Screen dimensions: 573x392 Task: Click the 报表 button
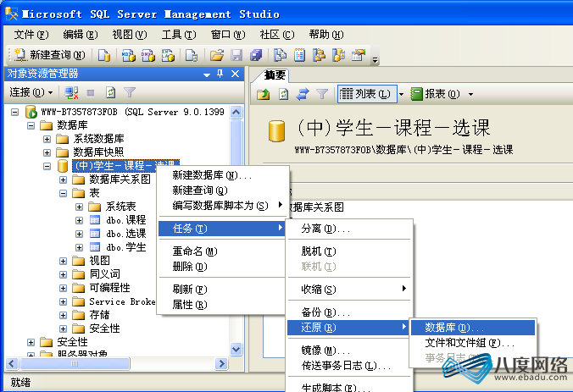pyautogui.click(x=435, y=94)
